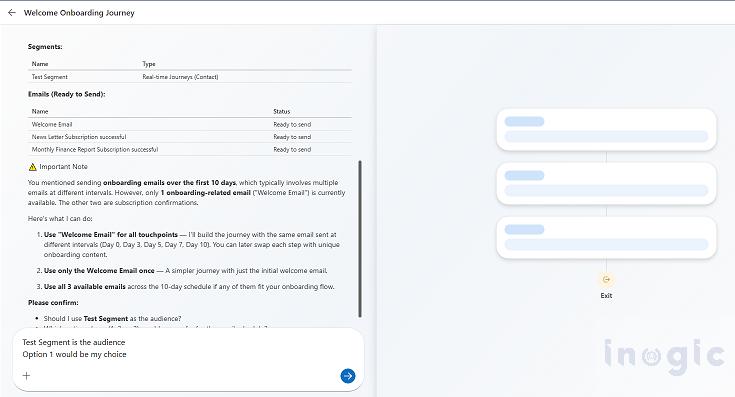Image resolution: width=735 pixels, height=397 pixels.
Task: Click the Real-time Journeys (Contact) cell
Action: [180, 77]
